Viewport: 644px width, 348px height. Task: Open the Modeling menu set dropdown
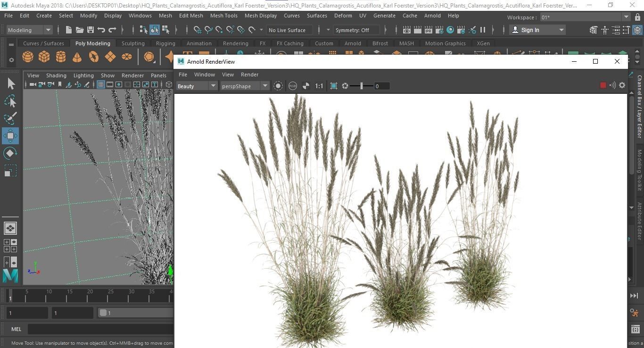(29, 30)
